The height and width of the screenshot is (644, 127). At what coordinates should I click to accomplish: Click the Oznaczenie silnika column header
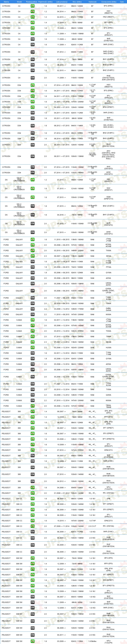coord(108,2)
